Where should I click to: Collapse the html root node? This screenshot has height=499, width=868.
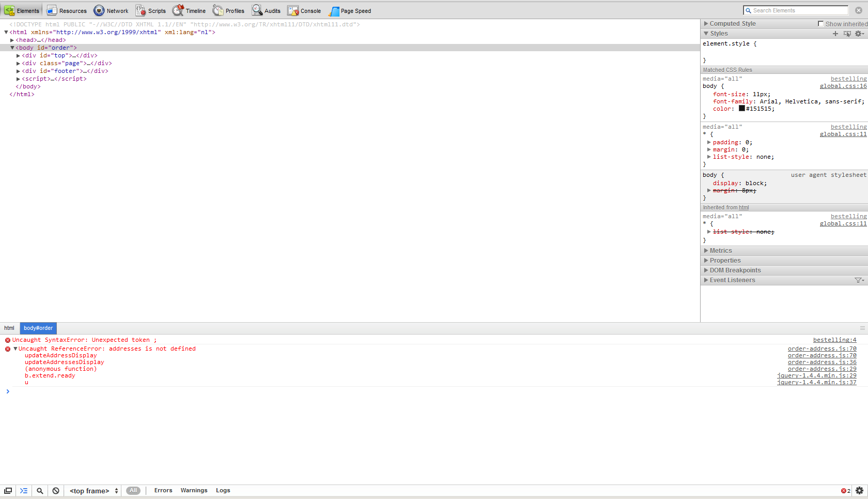pos(6,32)
